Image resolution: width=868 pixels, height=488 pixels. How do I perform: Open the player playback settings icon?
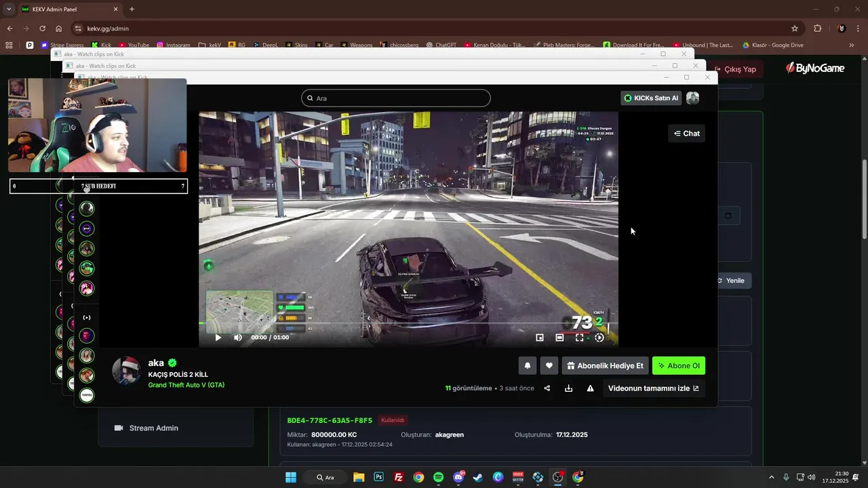tap(599, 338)
